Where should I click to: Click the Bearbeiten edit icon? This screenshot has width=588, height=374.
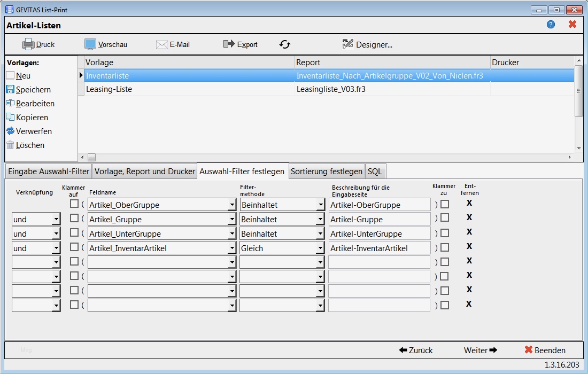point(11,103)
